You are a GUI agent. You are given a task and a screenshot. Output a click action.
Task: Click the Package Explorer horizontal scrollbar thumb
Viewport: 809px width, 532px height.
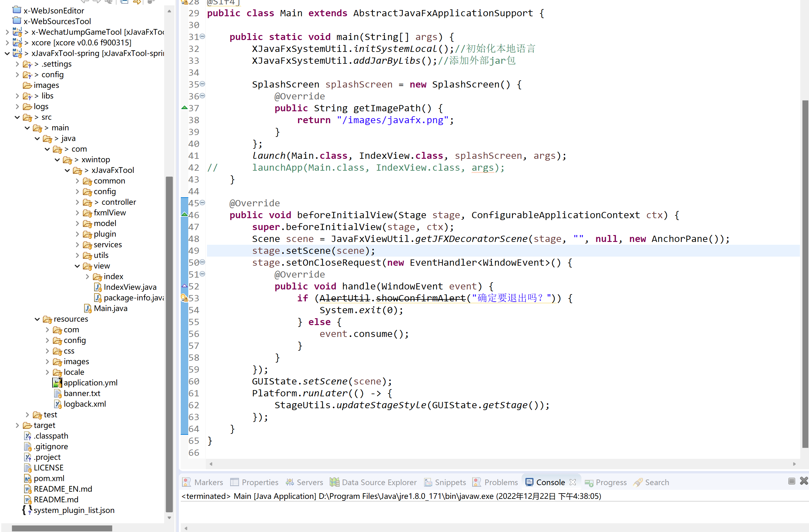click(x=62, y=528)
